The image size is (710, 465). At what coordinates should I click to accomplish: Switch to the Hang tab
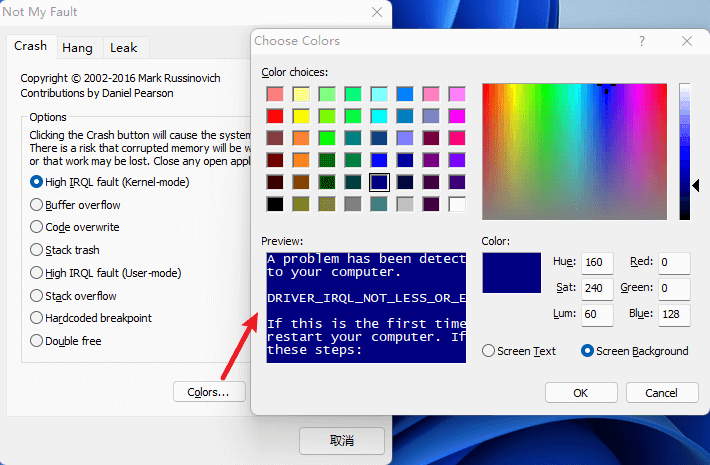[77, 47]
